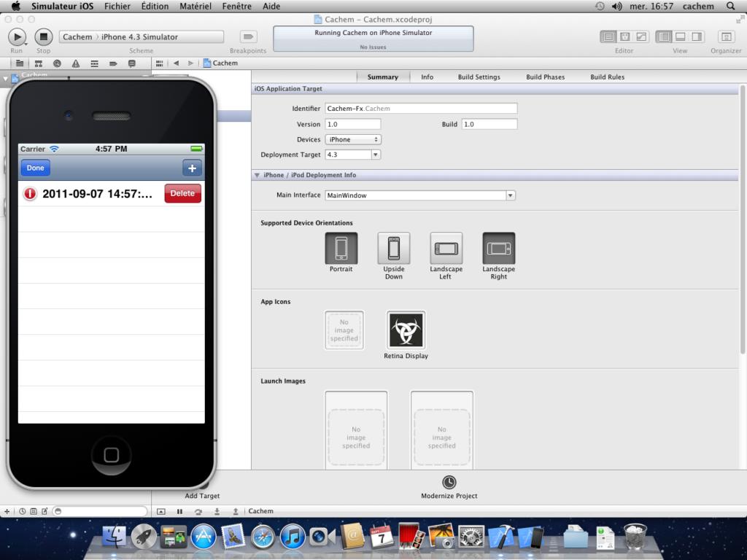Show the Project navigator folder icon
The height and width of the screenshot is (560, 747).
pyautogui.click(x=20, y=63)
